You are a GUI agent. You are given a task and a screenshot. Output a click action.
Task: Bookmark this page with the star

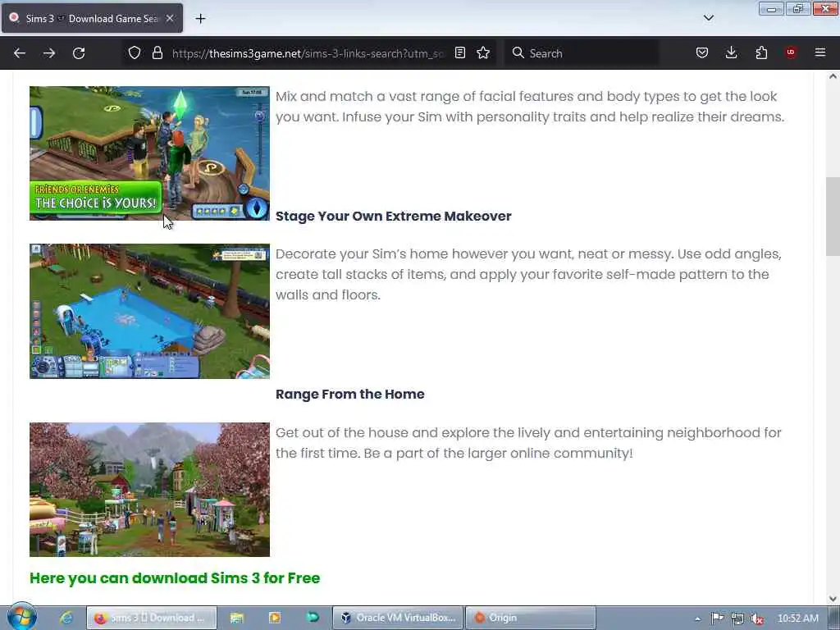pyautogui.click(x=483, y=53)
